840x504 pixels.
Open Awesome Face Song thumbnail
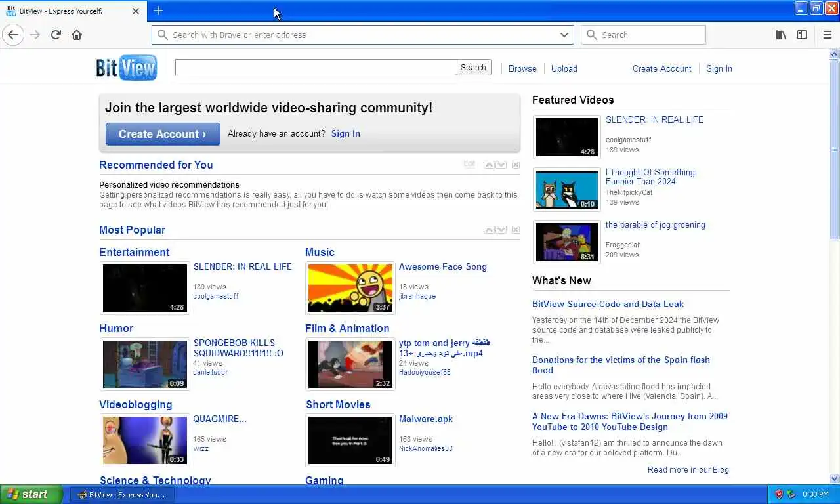(x=350, y=288)
